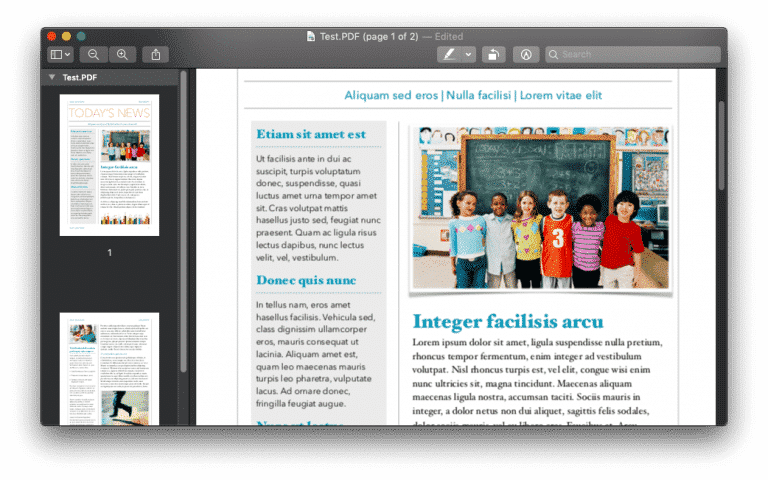
Task: Click the classroom children photo
Action: tap(540, 208)
